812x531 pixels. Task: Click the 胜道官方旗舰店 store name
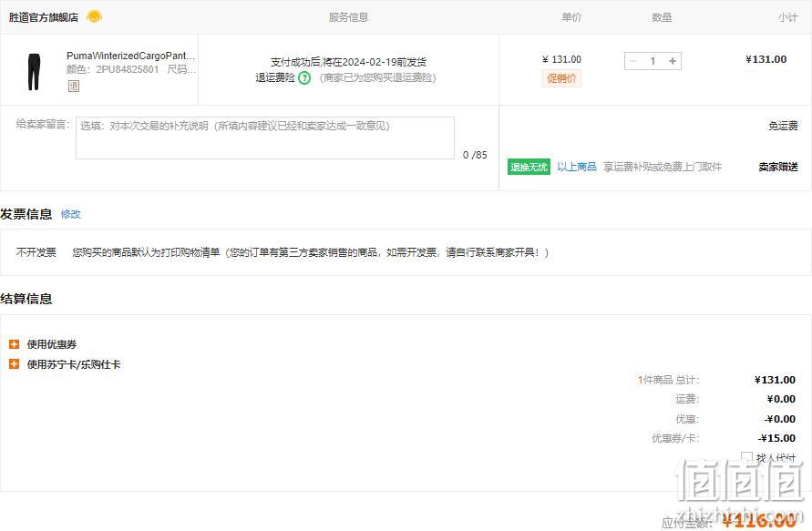[x=44, y=17]
